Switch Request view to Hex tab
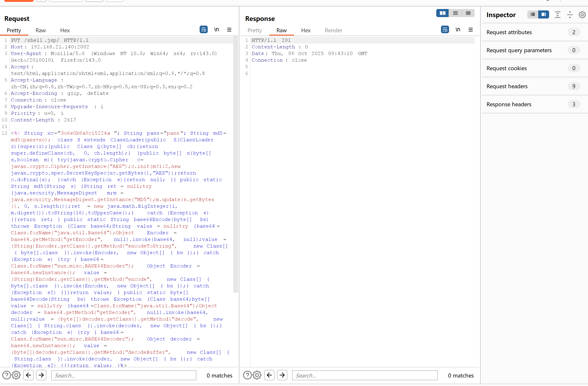 65,30
